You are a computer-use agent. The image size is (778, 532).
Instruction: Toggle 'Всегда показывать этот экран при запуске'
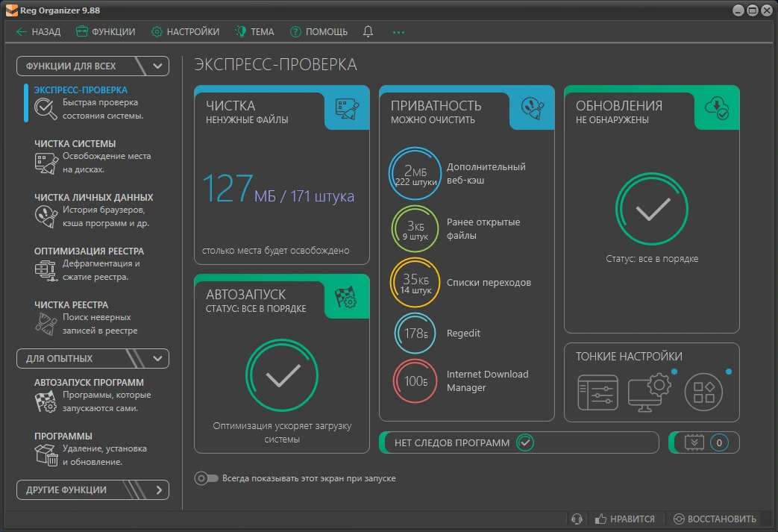point(206,478)
